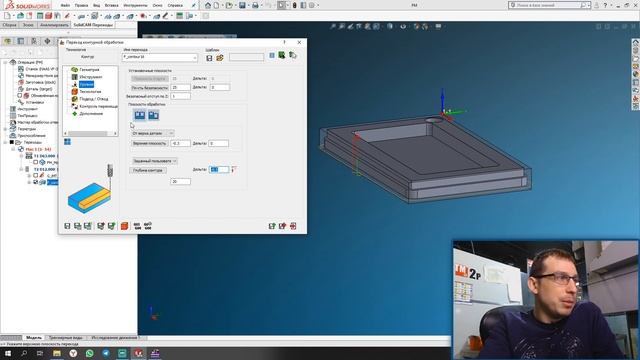This screenshot has height=360, width=640.
Task: Click the red exit icon in dialog footer
Action: click(293, 226)
